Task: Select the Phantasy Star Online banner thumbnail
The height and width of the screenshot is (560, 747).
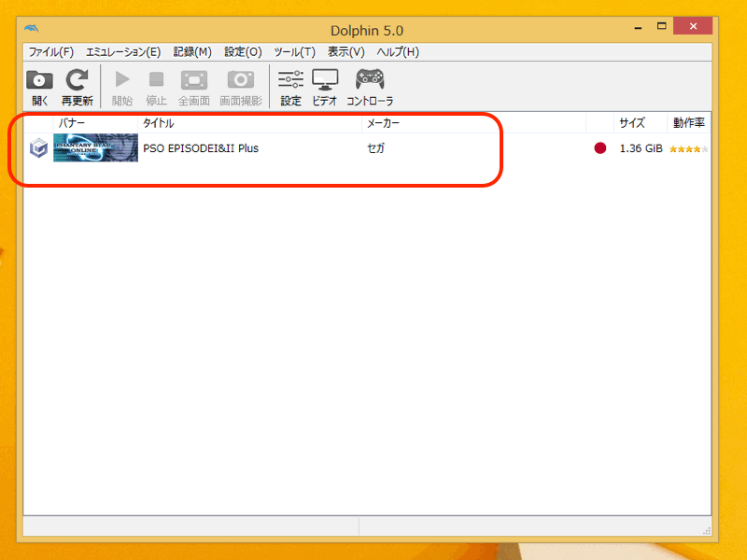Action: [95, 147]
